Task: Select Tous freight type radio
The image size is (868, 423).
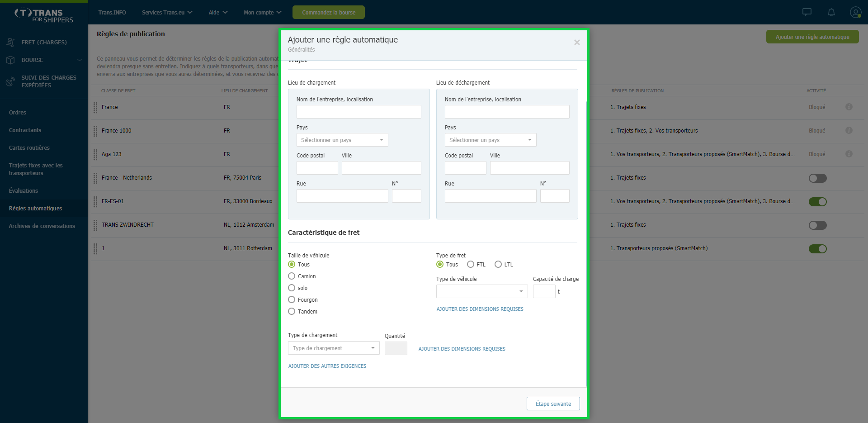Action: coord(440,264)
